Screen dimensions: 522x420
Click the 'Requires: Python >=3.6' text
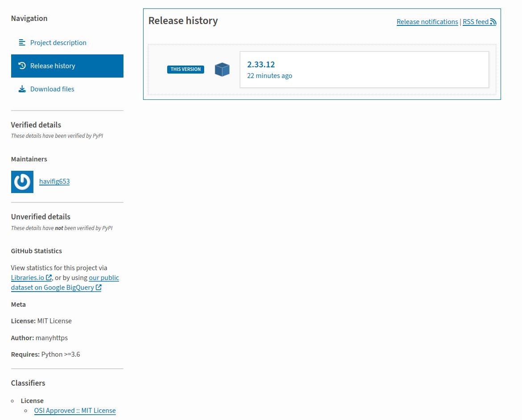click(45, 354)
